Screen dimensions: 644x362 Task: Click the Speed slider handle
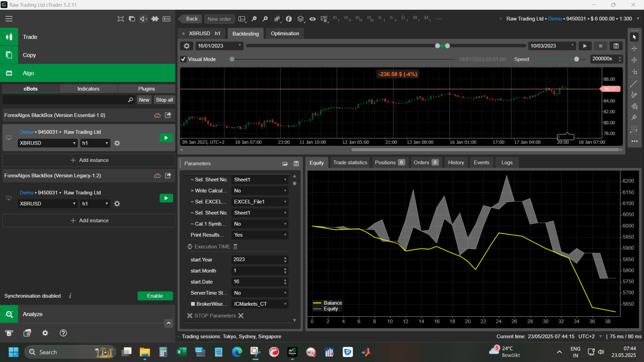coord(576,59)
